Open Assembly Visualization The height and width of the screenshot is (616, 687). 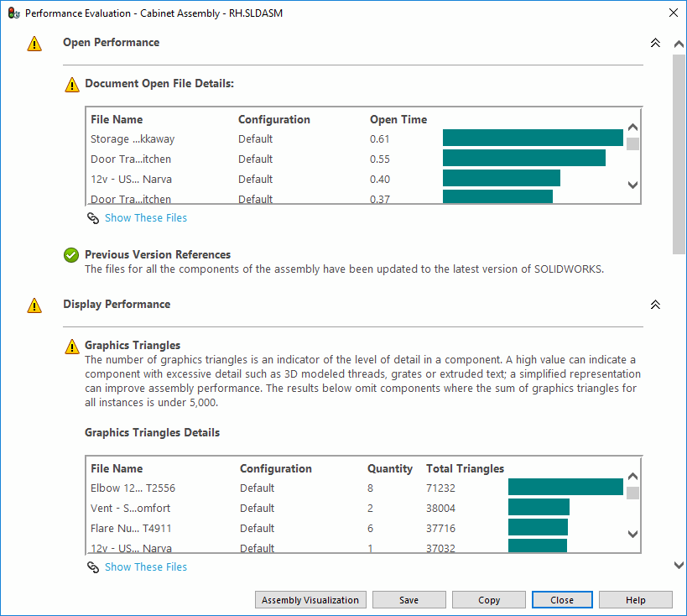pyautogui.click(x=310, y=600)
